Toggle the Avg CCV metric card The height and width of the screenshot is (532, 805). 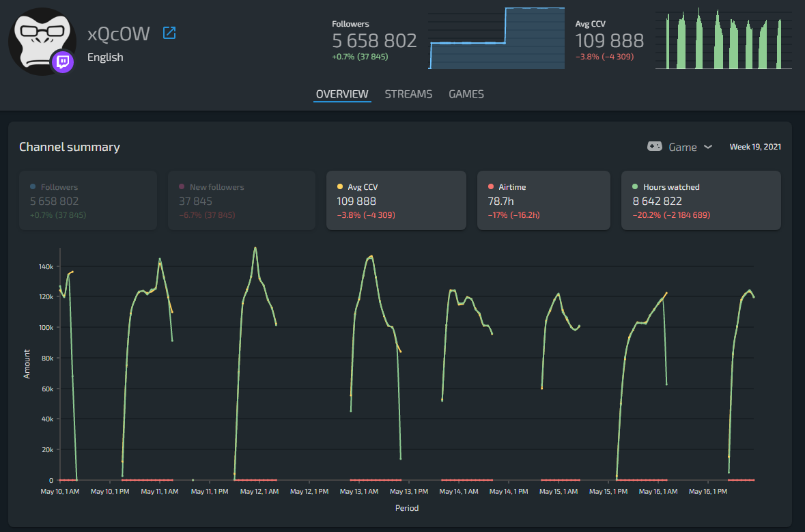[396, 200]
